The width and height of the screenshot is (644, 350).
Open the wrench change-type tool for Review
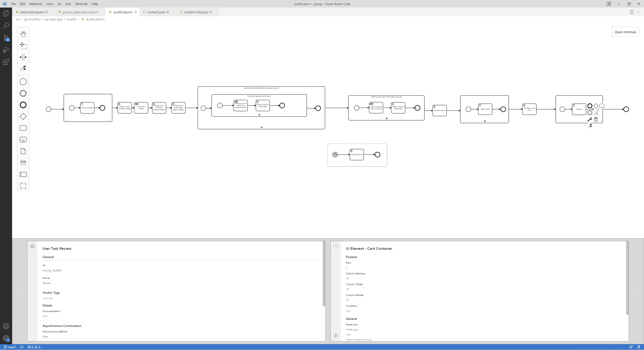point(590,119)
